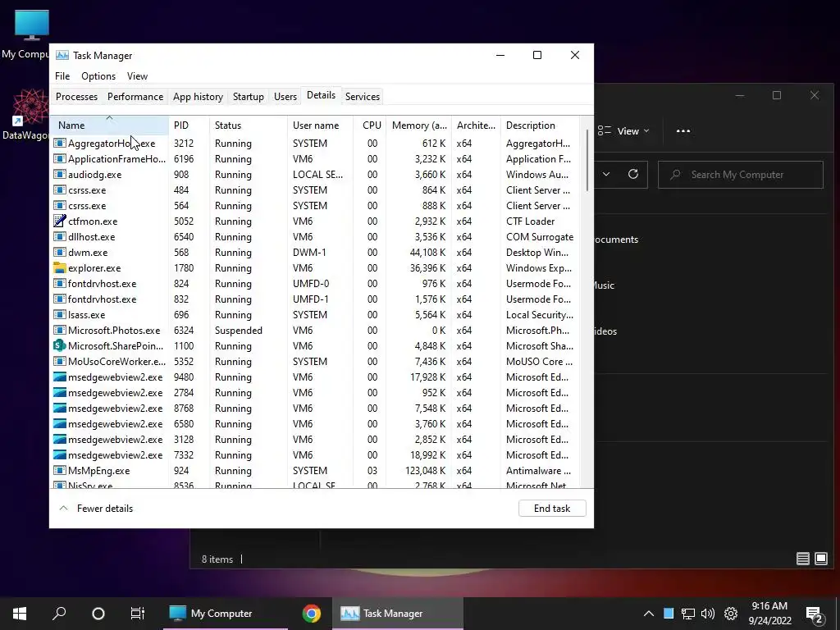Sort by the Status column header
The height and width of the screenshot is (630, 840).
249,126
